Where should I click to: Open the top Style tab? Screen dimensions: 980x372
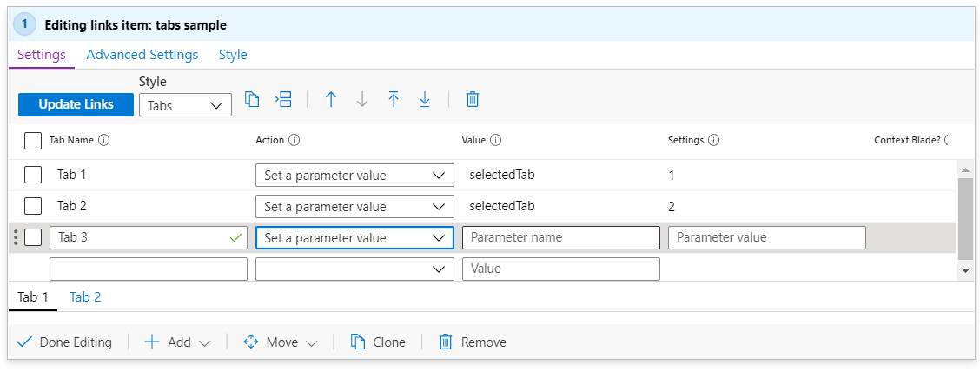(x=233, y=55)
